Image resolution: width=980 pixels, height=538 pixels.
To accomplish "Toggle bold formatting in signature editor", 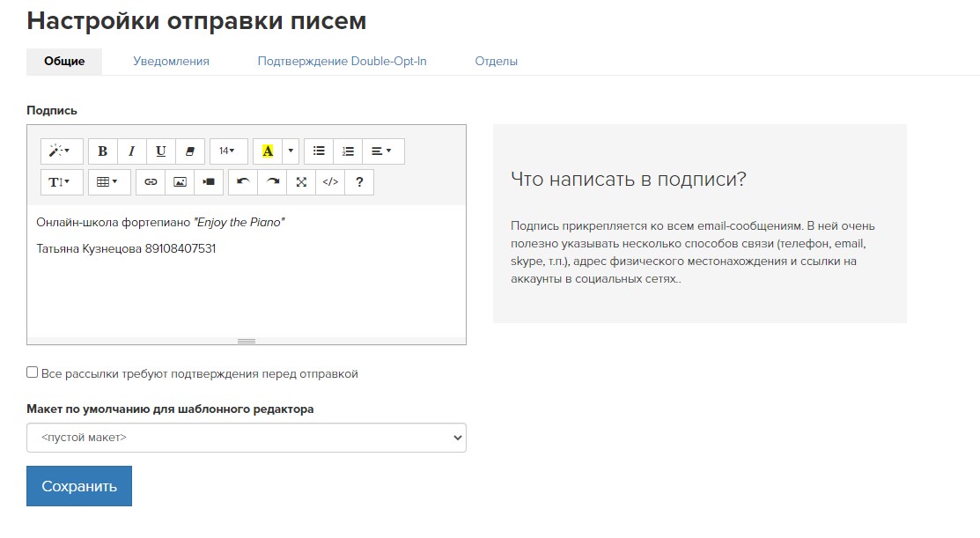I will pos(103,151).
